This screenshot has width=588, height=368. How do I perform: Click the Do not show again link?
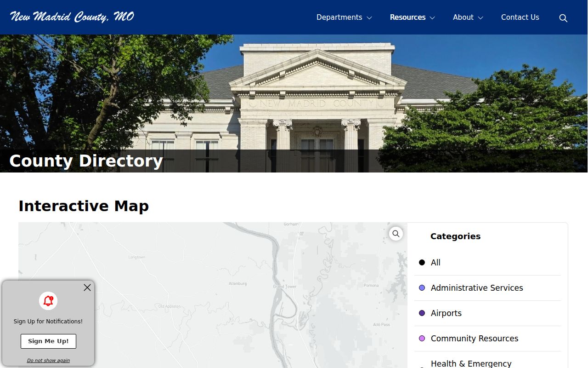tap(48, 360)
